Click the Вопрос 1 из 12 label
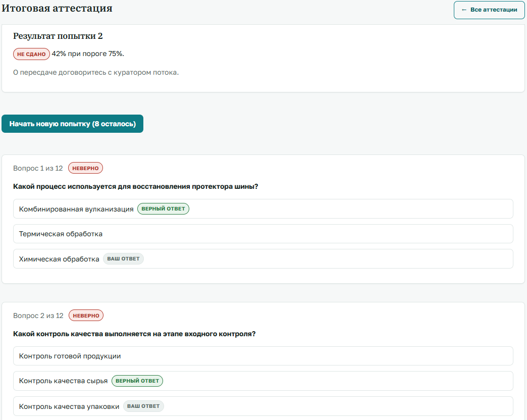 pyautogui.click(x=38, y=168)
